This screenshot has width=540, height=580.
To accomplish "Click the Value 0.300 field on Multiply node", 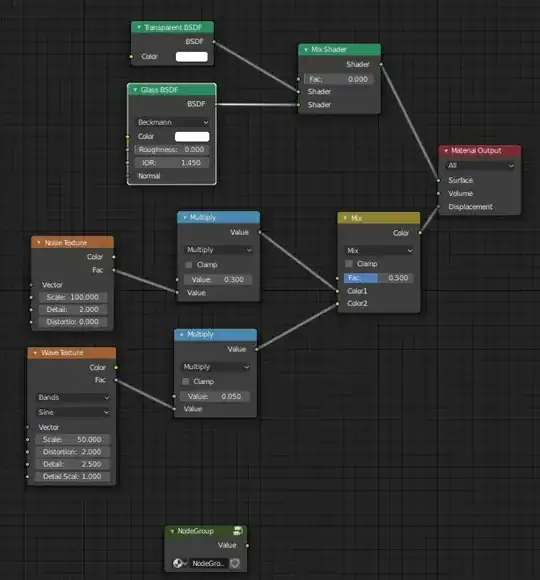I will pos(218,280).
